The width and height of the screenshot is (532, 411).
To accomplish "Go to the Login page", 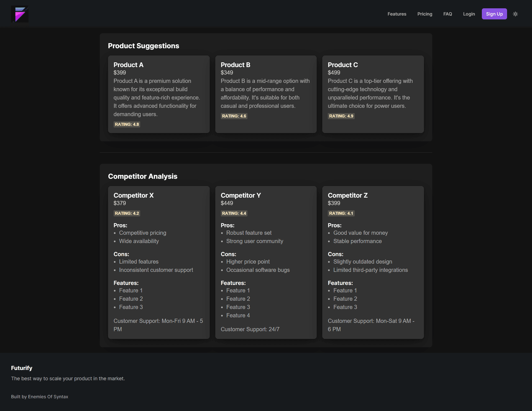I will point(469,14).
